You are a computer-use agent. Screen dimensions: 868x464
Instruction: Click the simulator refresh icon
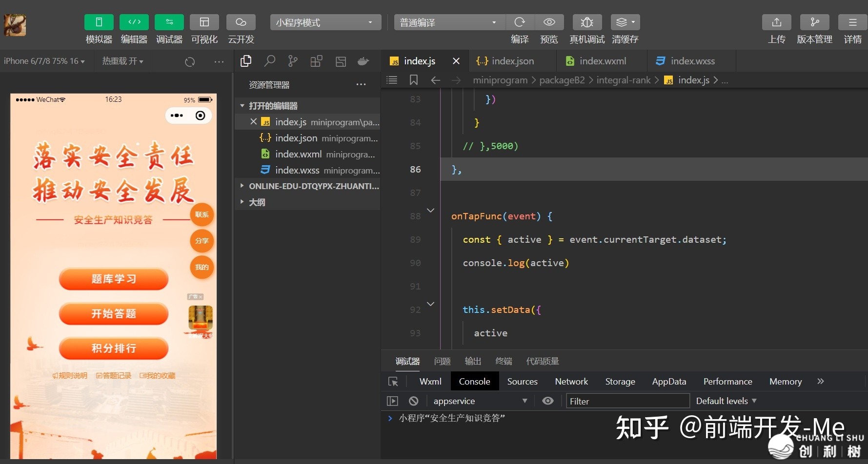tap(190, 61)
